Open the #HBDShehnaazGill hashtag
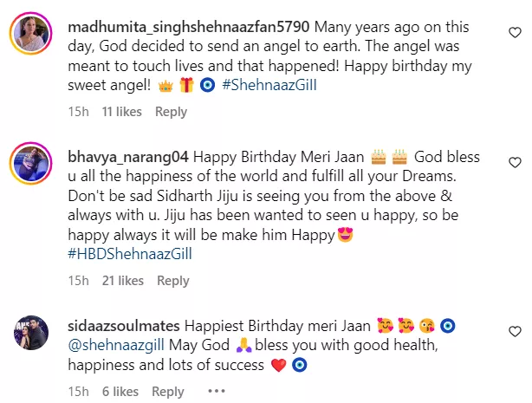This screenshot has width=532, height=403. pos(130,254)
